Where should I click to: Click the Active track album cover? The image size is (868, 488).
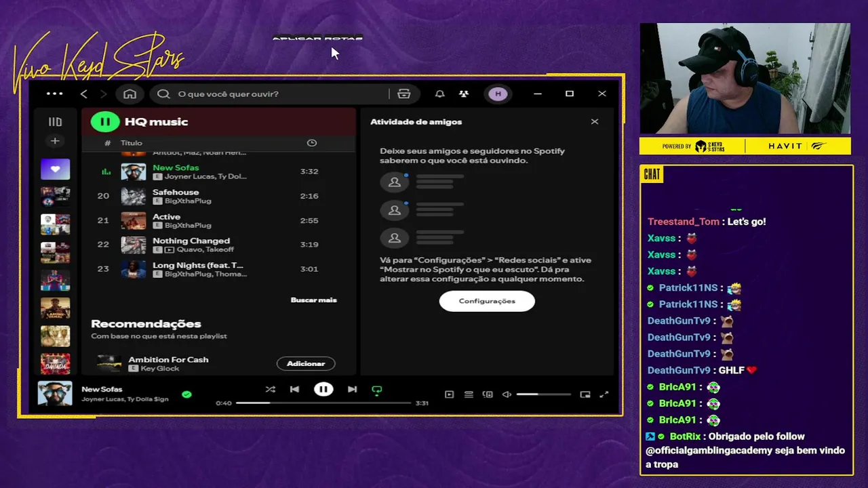click(133, 220)
